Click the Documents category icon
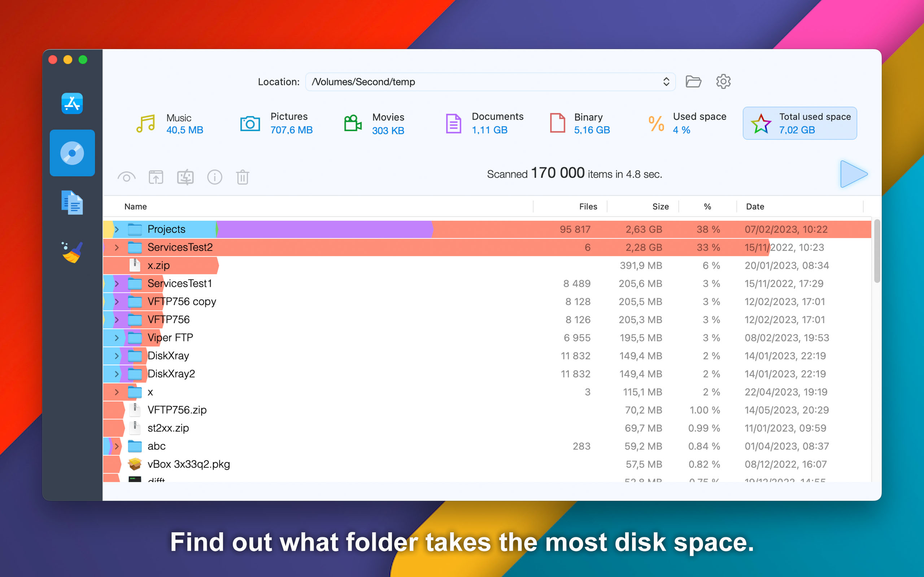Screen dimensions: 924x577 (x=454, y=123)
